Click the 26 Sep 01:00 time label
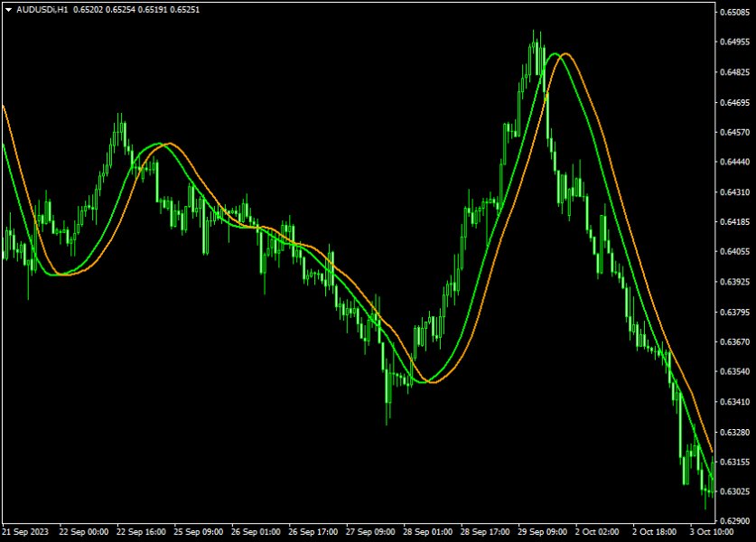This screenshot has width=756, height=542. click(256, 532)
